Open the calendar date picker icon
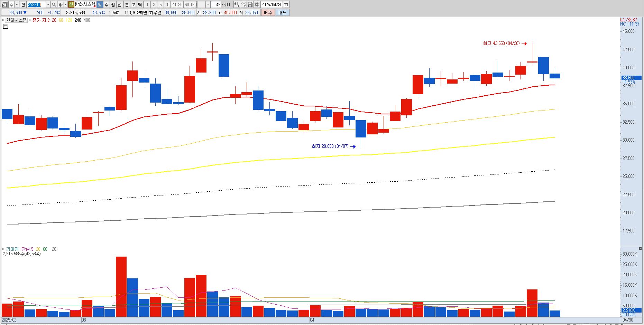 (286, 4)
